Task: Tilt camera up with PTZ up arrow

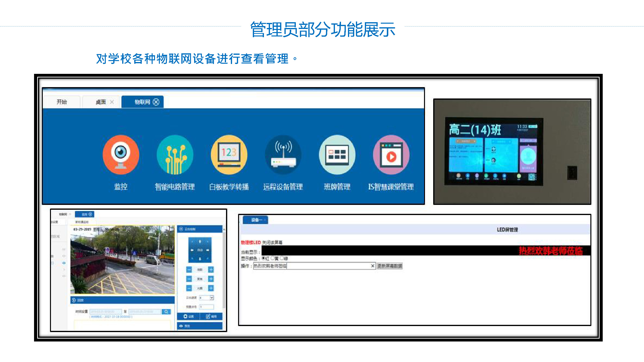Action: 200,242
